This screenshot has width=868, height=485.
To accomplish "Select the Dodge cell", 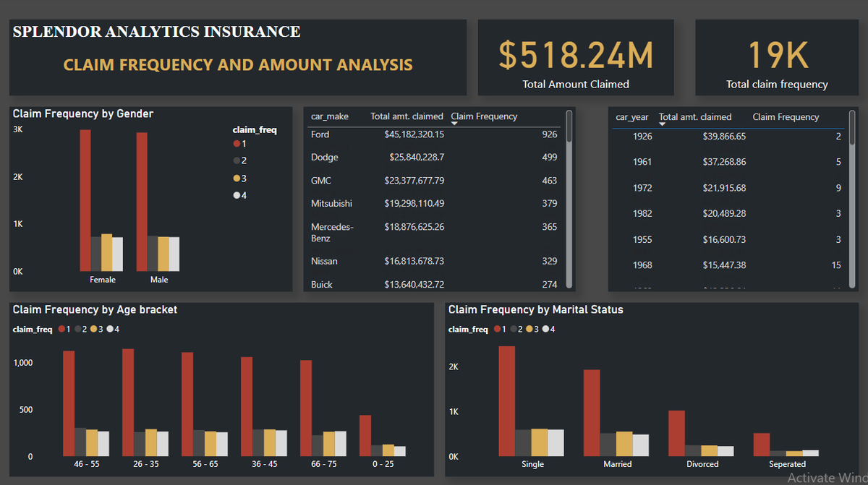I will [325, 158].
